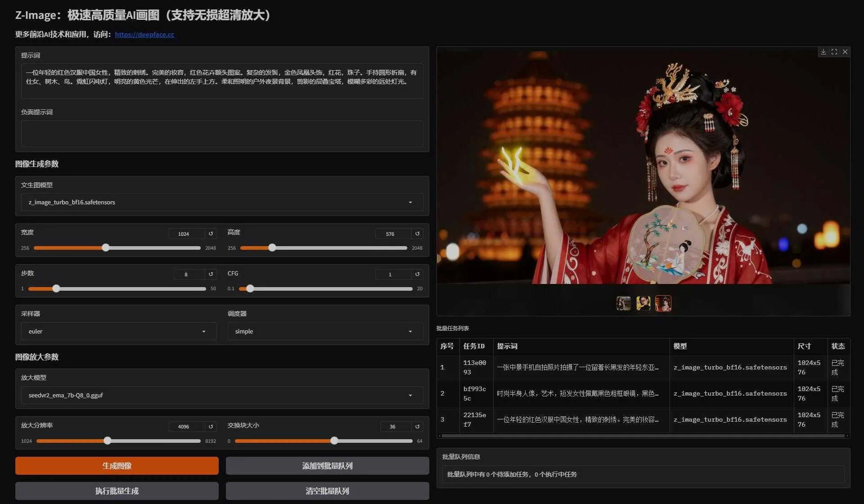Visit the deepface.cc link
The width and height of the screenshot is (864, 504).
coord(144,34)
